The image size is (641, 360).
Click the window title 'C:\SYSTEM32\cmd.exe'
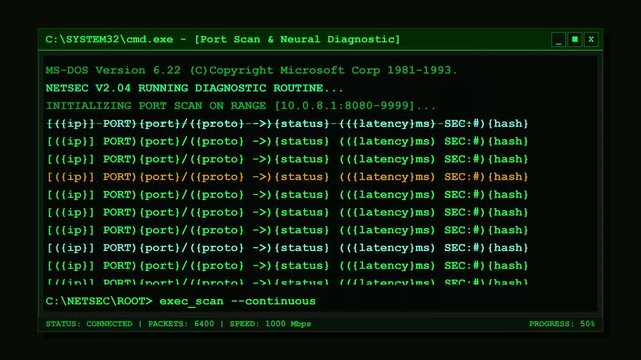pos(109,40)
